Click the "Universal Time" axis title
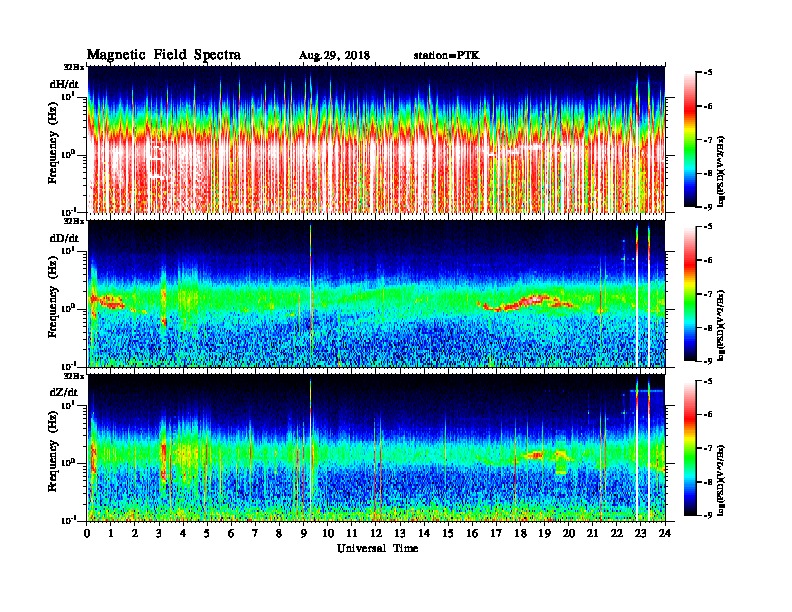792x612 pixels. [x=377, y=548]
